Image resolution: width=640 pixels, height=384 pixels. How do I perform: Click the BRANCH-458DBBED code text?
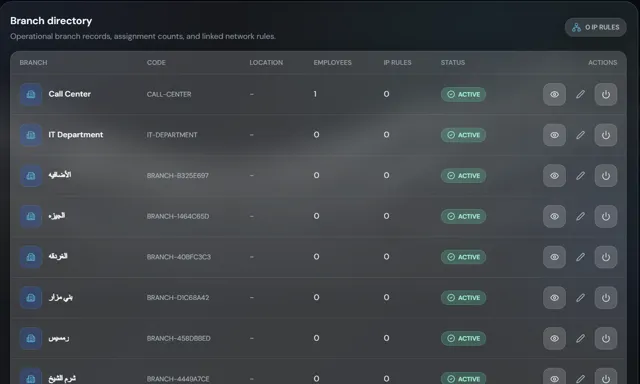coord(178,338)
